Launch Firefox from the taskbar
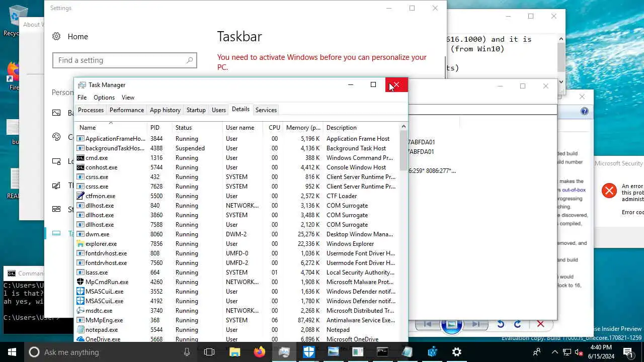 pos(260,352)
